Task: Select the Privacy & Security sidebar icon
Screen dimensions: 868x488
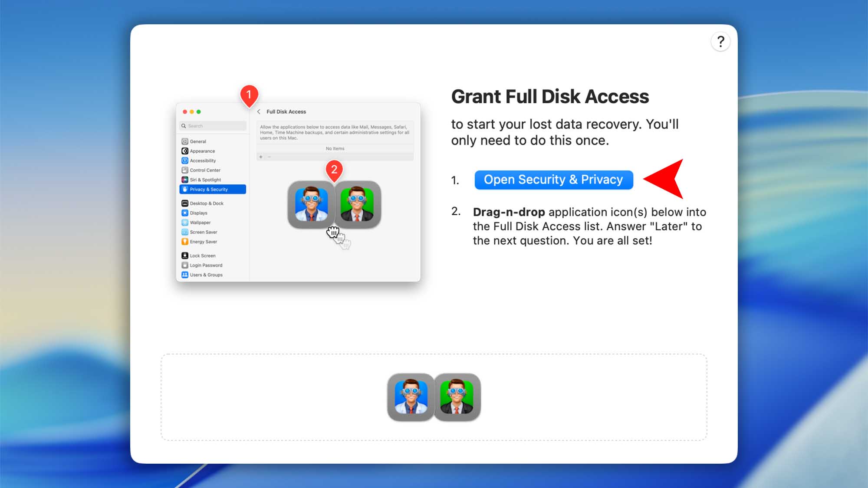Action: coord(184,190)
